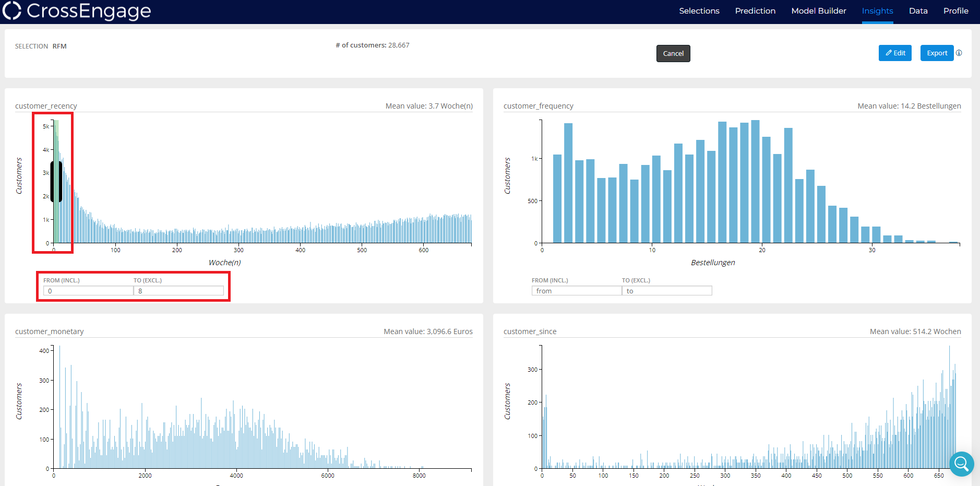The width and height of the screenshot is (980, 486).
Task: Select the Insights tab
Action: coord(877,11)
